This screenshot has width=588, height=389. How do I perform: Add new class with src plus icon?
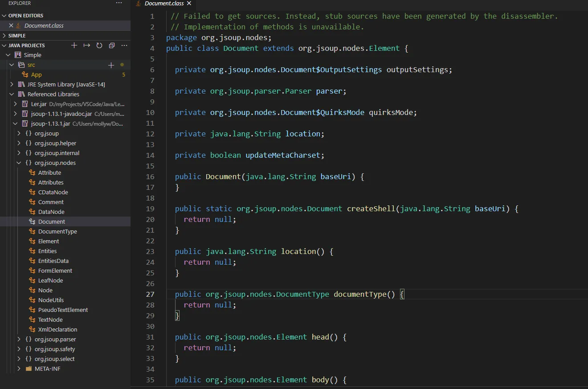(x=111, y=65)
